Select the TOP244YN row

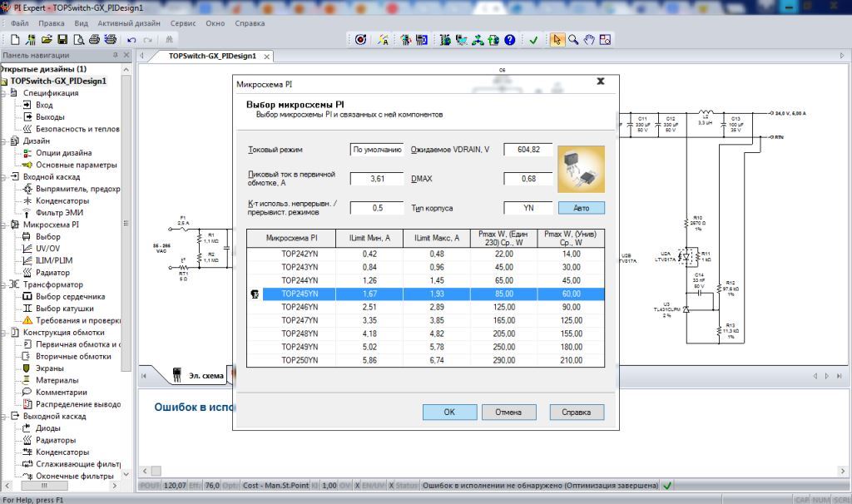point(425,280)
